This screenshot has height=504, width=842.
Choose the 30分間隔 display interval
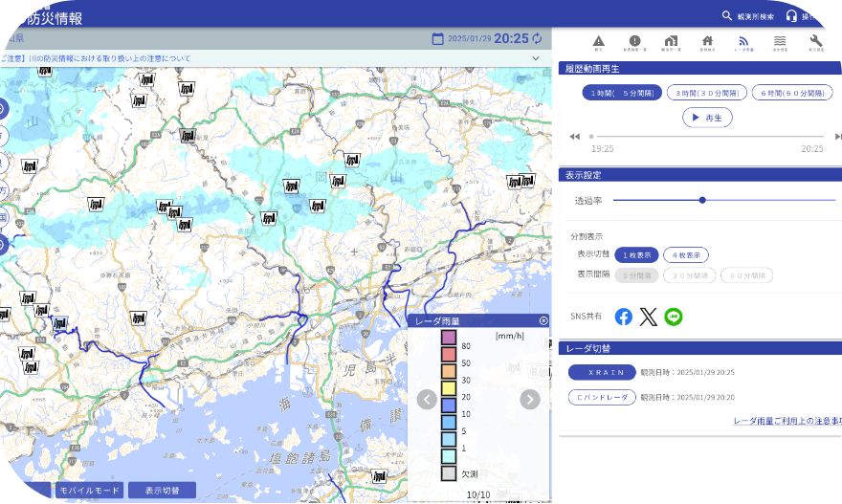690,275
